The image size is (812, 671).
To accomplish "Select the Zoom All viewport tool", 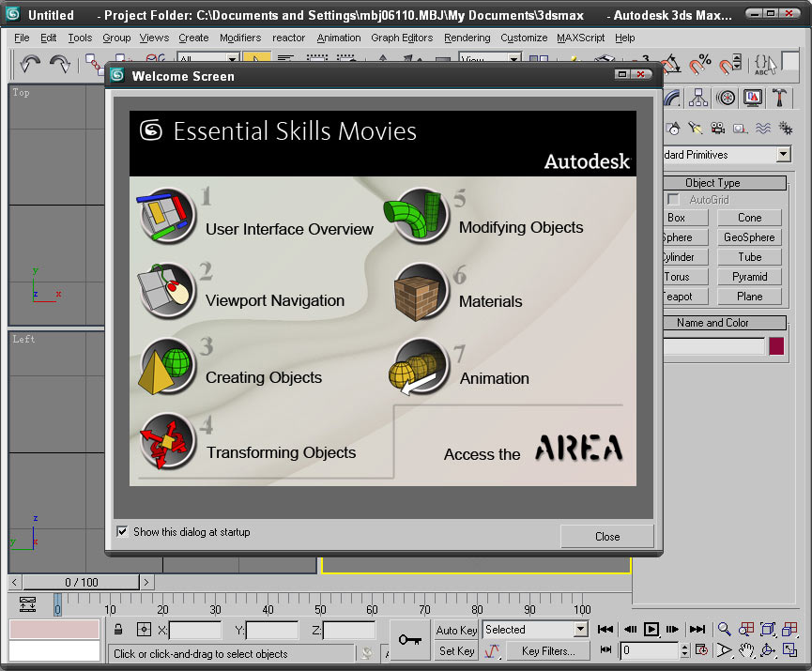I will click(746, 630).
